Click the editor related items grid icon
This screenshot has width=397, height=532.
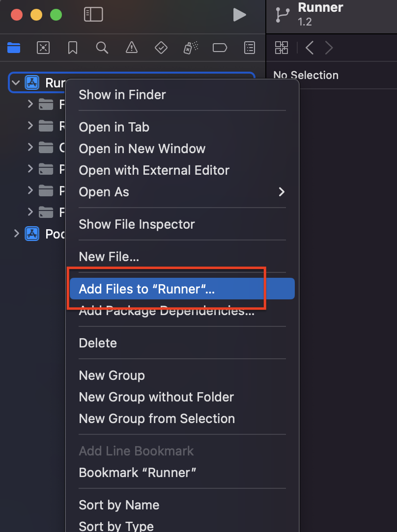coord(282,48)
